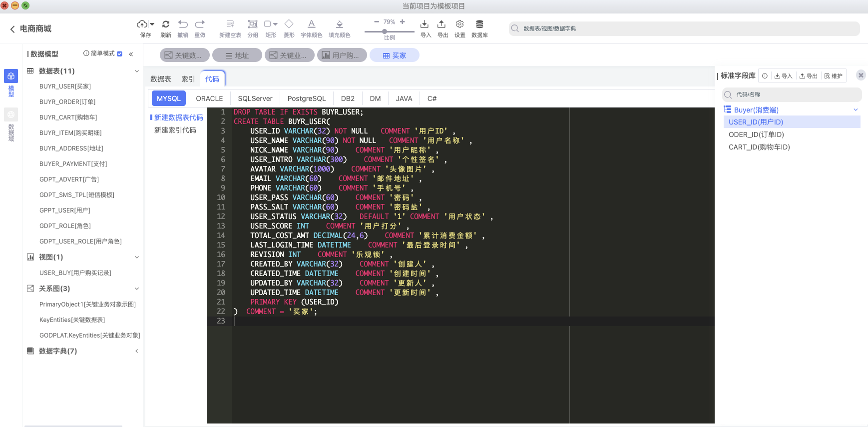Select create index code link
868x427 pixels.
click(175, 130)
